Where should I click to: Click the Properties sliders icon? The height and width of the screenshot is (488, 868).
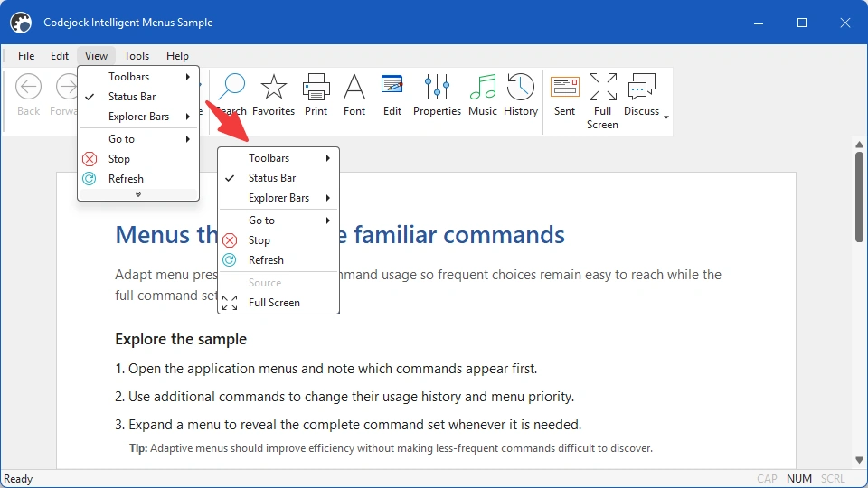[437, 95]
